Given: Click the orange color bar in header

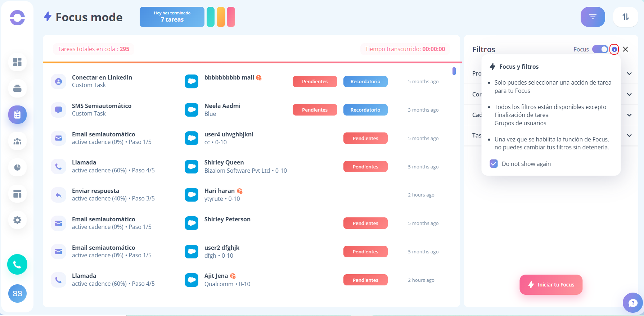Looking at the screenshot, I should (x=221, y=17).
